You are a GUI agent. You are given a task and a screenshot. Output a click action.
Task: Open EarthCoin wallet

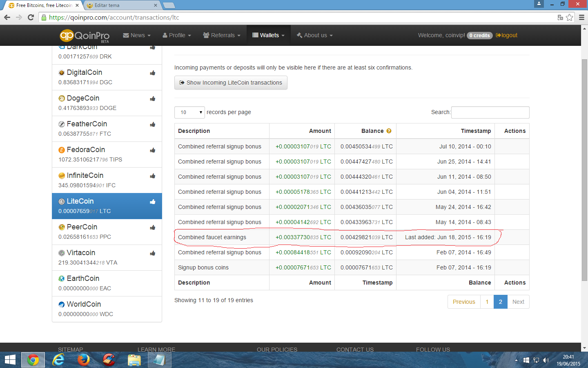coord(107,283)
